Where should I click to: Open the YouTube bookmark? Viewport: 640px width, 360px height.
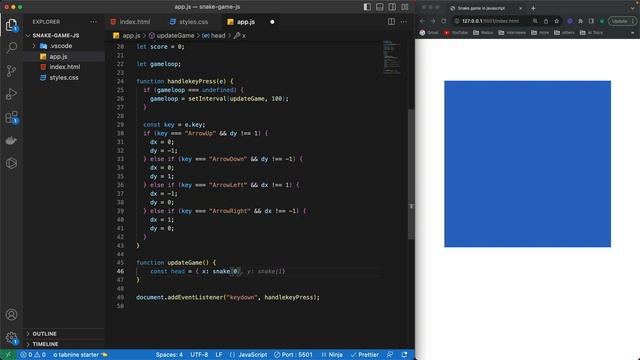point(456,33)
